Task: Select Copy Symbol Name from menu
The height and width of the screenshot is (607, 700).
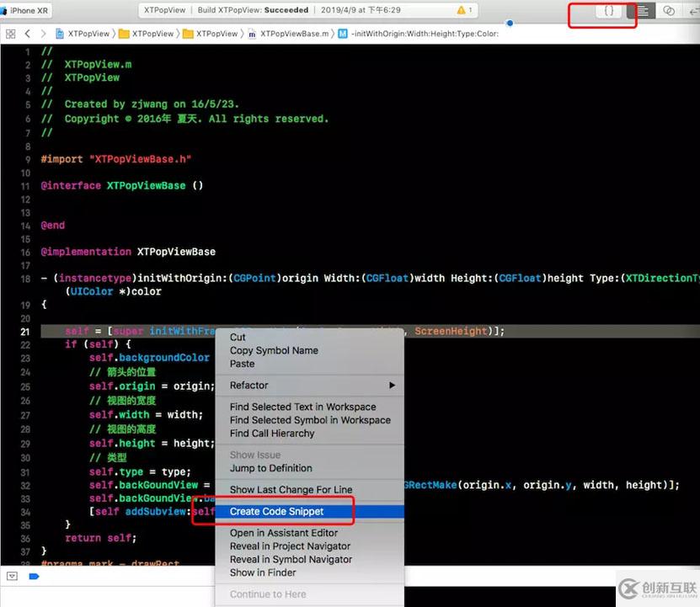Action: click(274, 350)
